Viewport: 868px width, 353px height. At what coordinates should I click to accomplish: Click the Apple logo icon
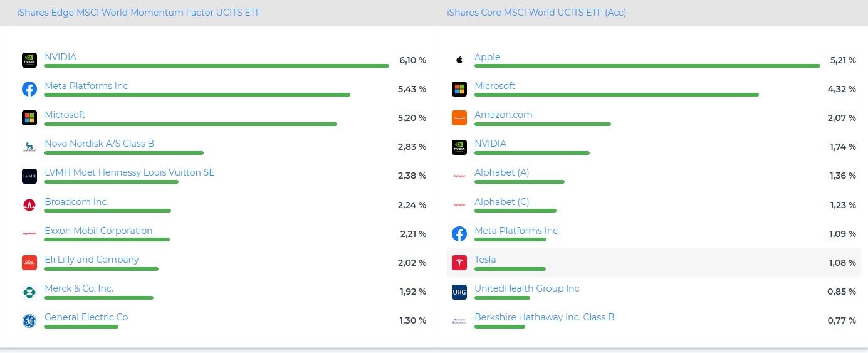tap(459, 60)
